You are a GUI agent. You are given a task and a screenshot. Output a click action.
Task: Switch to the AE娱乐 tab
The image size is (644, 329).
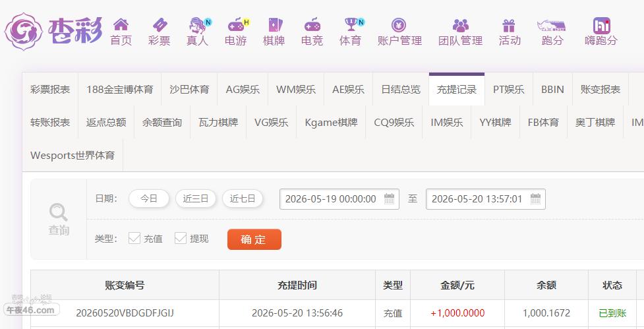tap(348, 89)
